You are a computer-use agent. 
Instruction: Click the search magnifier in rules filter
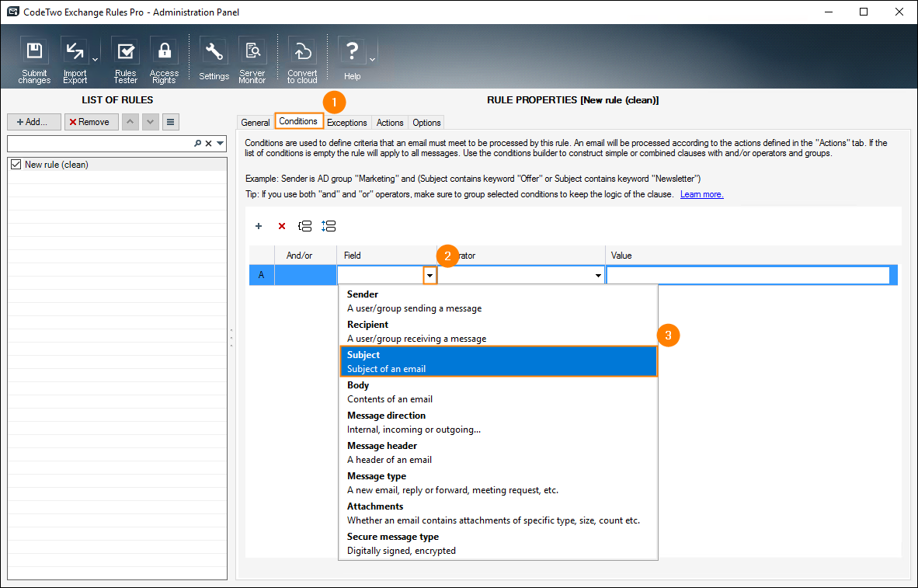(x=198, y=144)
